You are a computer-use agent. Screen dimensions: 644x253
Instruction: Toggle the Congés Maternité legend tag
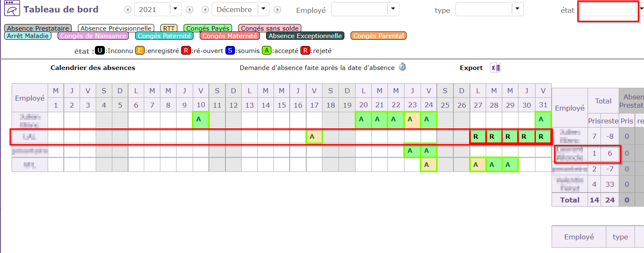[x=230, y=36]
